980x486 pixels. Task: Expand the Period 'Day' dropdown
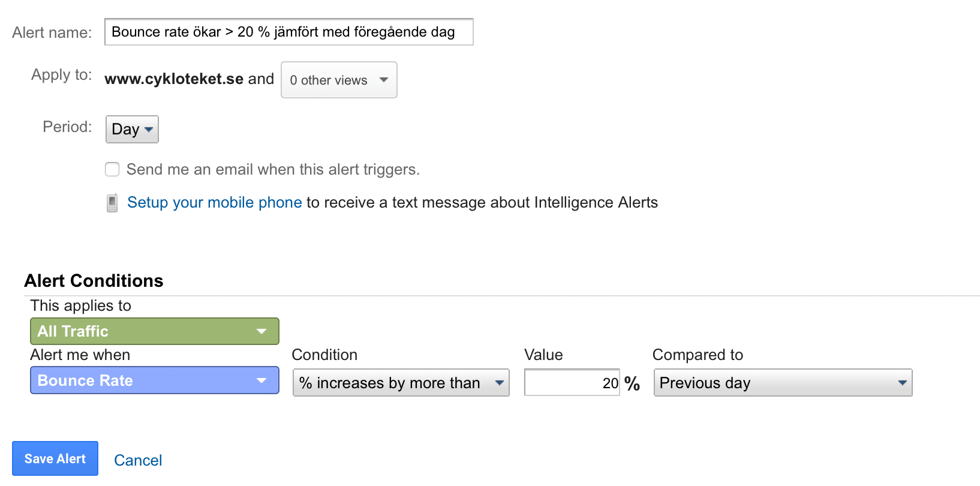tap(132, 129)
